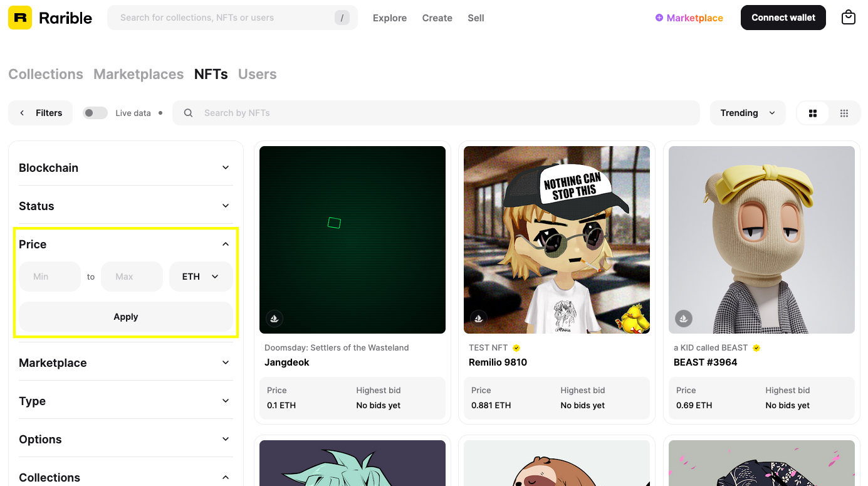Image resolution: width=868 pixels, height=486 pixels.
Task: Click the 0.881 ETH price on Remilio
Action: 491,405
